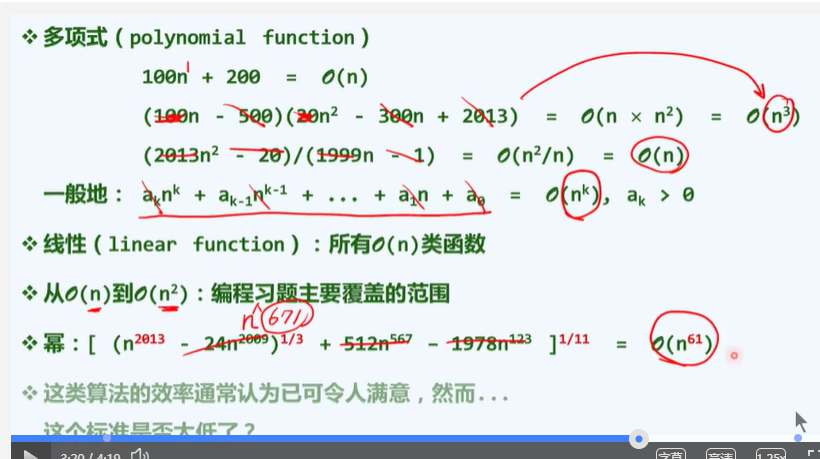The width and height of the screenshot is (820, 459).
Task: Mute the video with the speaker icon
Action: click(x=140, y=454)
